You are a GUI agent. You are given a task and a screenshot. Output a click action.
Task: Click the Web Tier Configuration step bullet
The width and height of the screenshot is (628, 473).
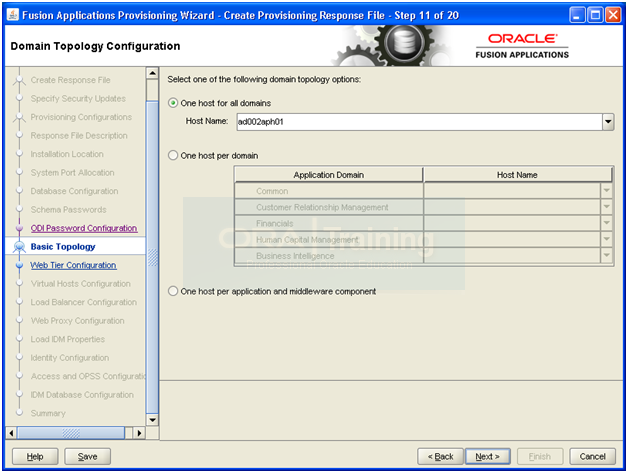(x=19, y=265)
